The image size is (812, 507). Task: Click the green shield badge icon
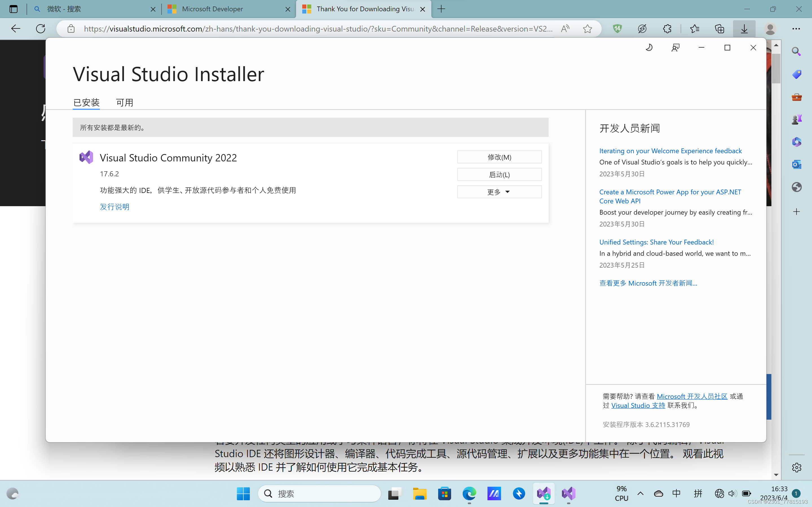point(617,29)
